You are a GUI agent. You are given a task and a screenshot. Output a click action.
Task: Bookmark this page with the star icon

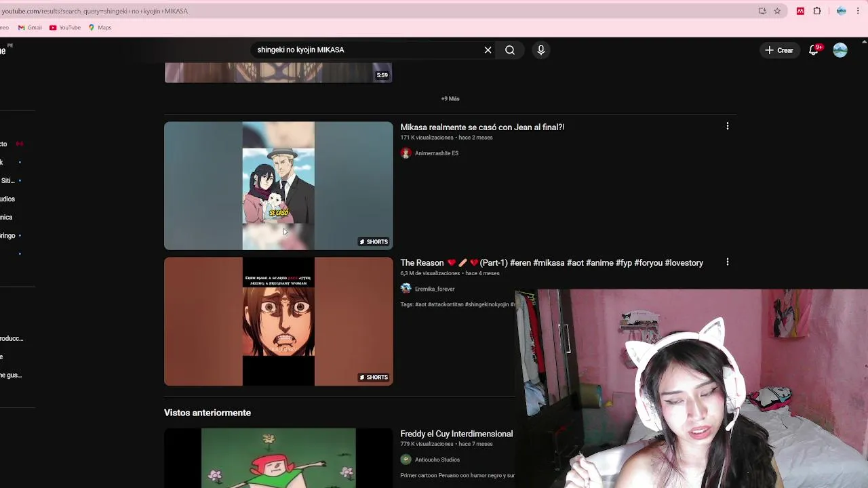pos(777,11)
